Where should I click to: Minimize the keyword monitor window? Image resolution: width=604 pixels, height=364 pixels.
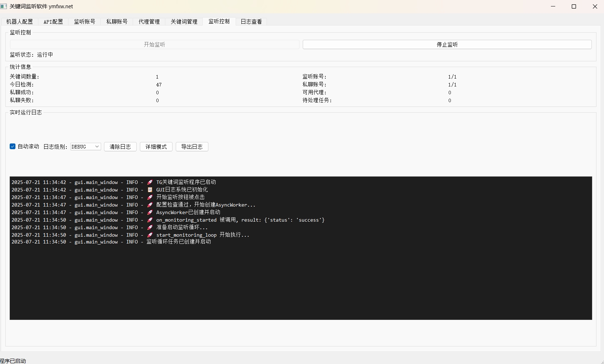[x=553, y=6]
